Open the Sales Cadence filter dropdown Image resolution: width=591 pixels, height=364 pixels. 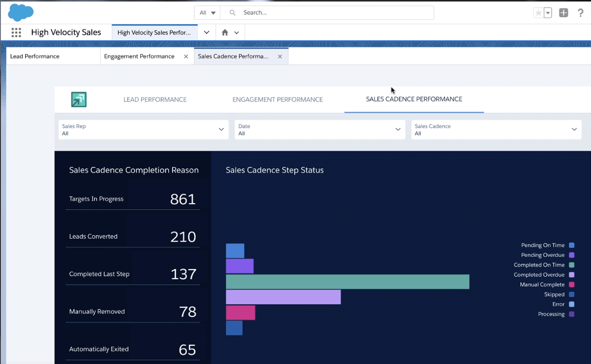coord(496,130)
